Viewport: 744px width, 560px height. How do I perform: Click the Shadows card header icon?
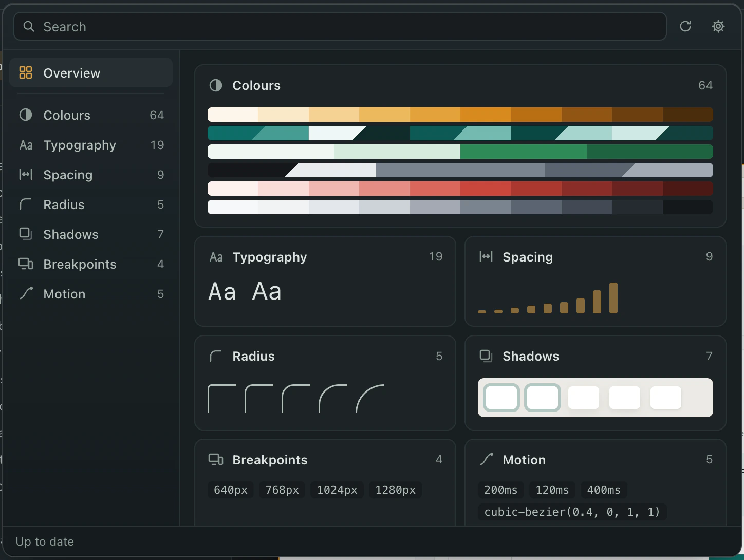(486, 356)
